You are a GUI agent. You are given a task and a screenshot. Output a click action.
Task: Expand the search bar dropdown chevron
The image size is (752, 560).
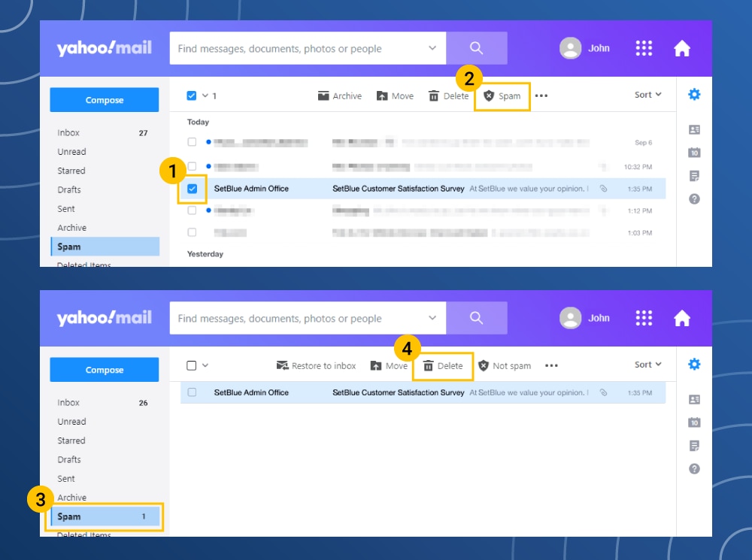[432, 47]
